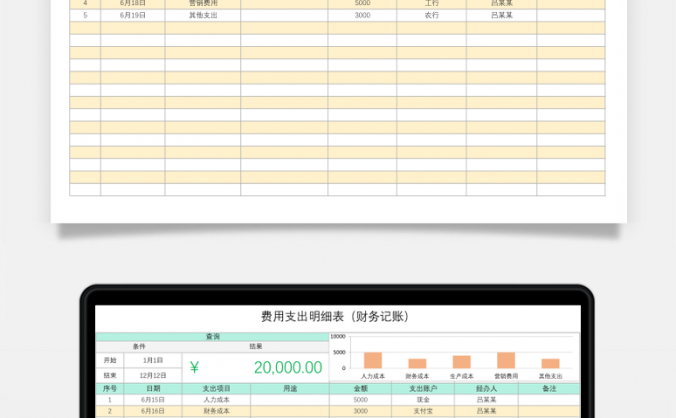Select the '经办人' column header
This screenshot has height=418, width=676.
486,388
